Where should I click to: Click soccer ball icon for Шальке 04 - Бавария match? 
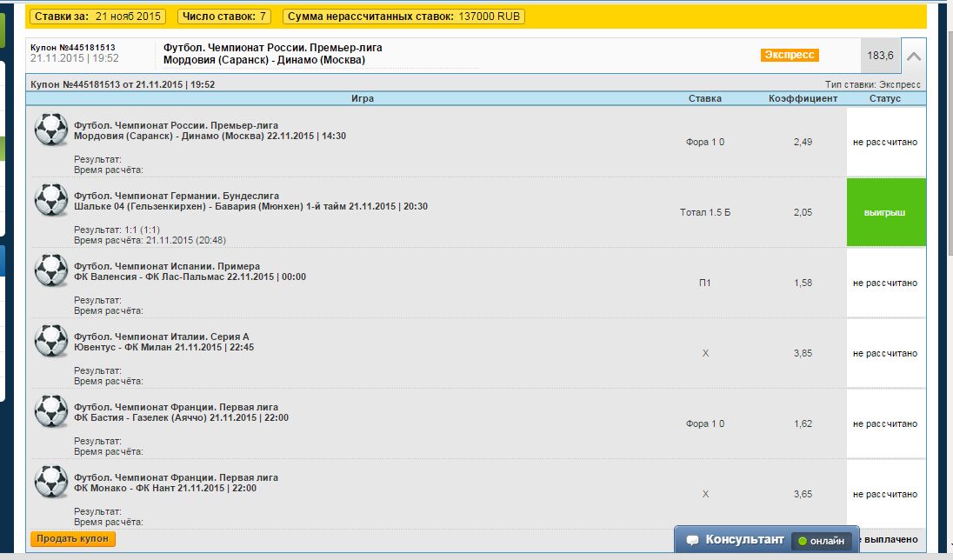[x=51, y=200]
